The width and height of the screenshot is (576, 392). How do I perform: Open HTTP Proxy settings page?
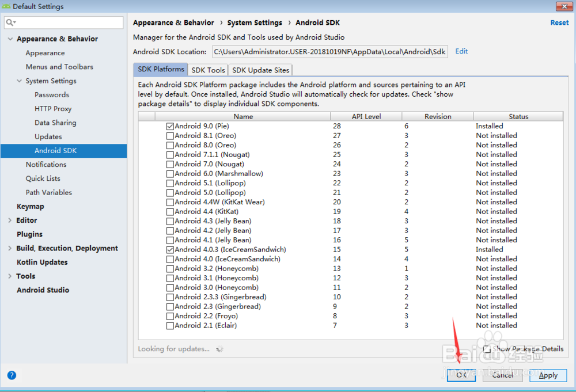[53, 109]
